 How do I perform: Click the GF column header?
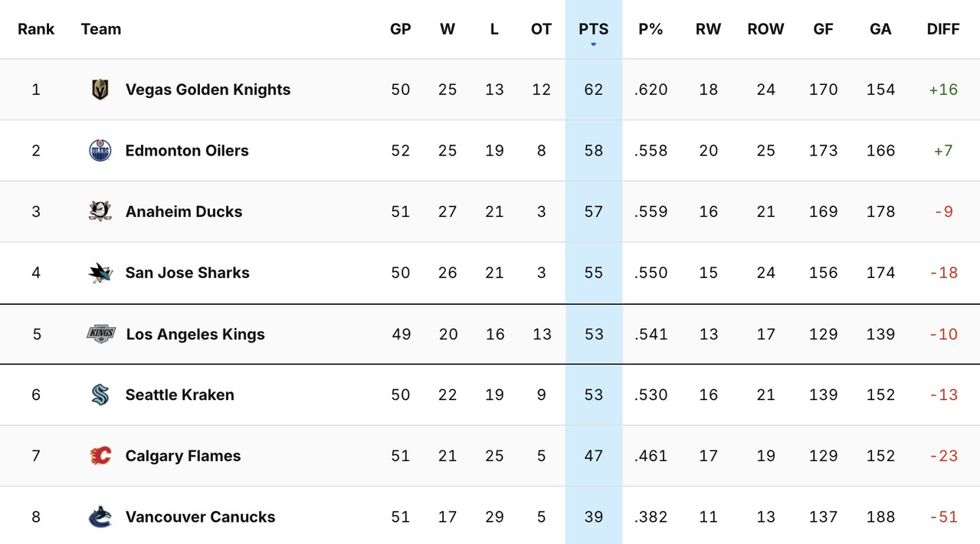point(823,29)
